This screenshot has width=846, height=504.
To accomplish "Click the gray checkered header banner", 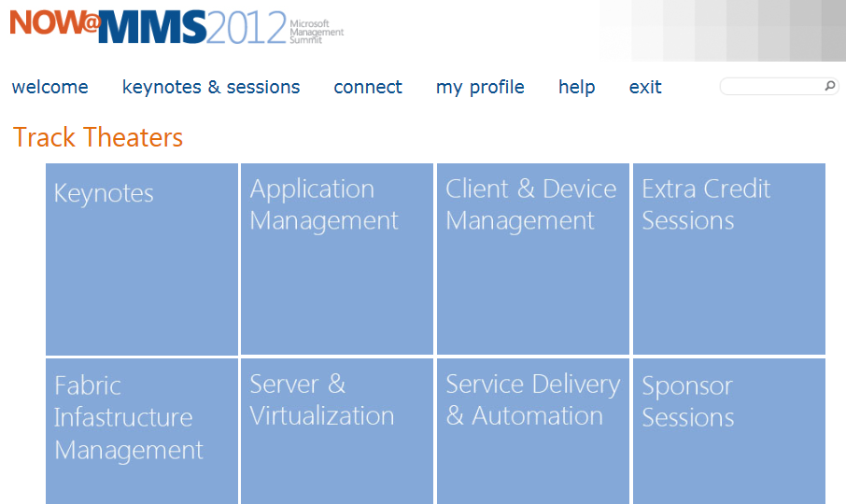I will tap(728, 28).
